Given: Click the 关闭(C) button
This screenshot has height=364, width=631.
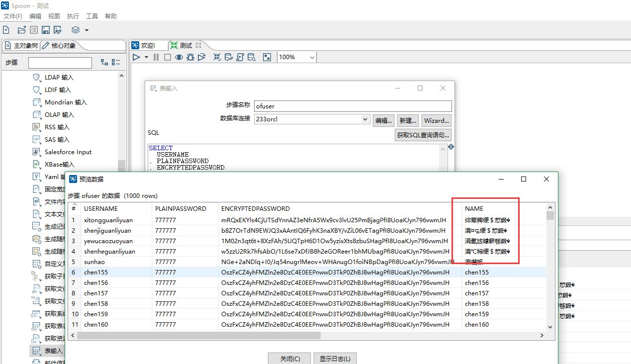Looking at the screenshot, I should pos(290,359).
